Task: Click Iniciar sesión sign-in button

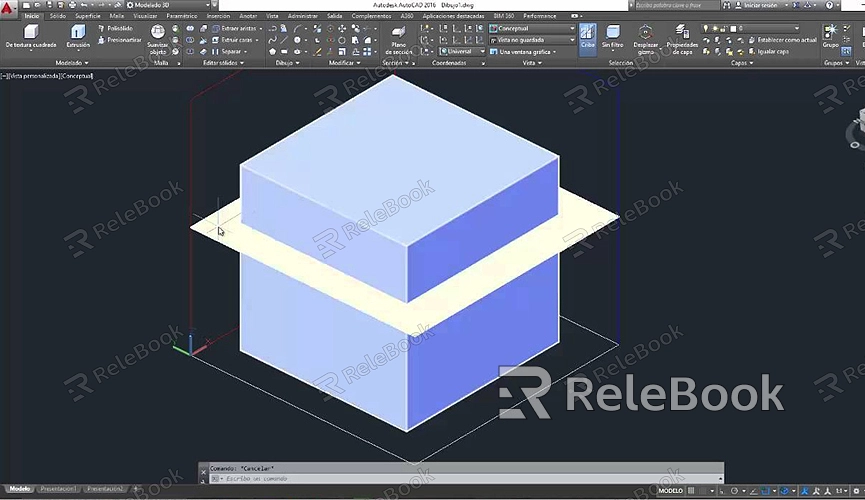Action: point(759,5)
